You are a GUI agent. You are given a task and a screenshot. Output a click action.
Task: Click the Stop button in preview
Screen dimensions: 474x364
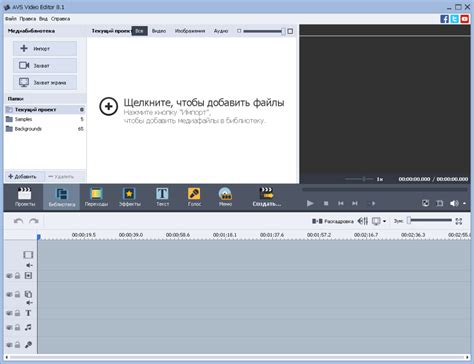[326, 203]
